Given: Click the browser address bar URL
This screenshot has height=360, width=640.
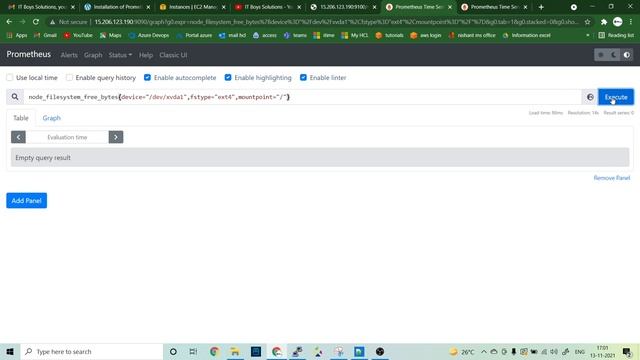Looking at the screenshot, I should [x=336, y=22].
